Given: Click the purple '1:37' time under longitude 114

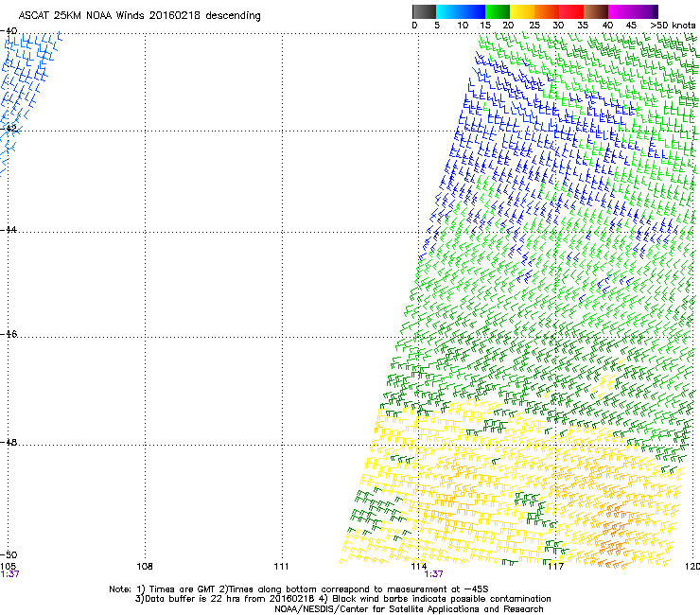Looking at the screenshot, I should point(433,574).
